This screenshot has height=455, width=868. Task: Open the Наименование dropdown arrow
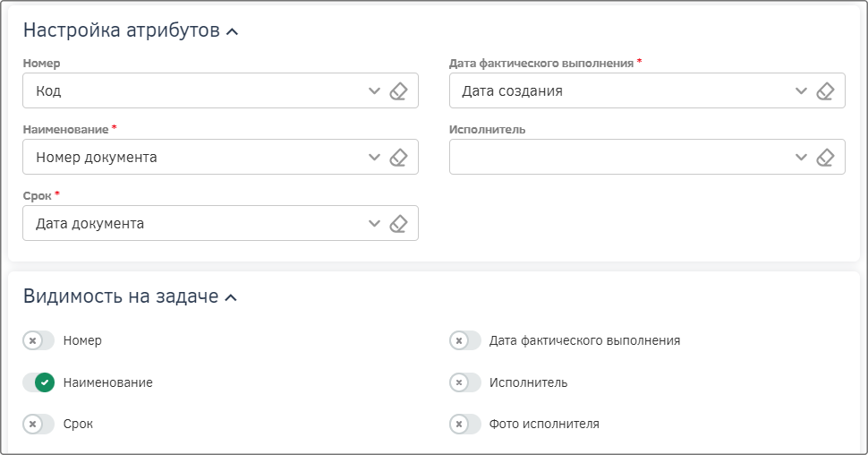[375, 158]
